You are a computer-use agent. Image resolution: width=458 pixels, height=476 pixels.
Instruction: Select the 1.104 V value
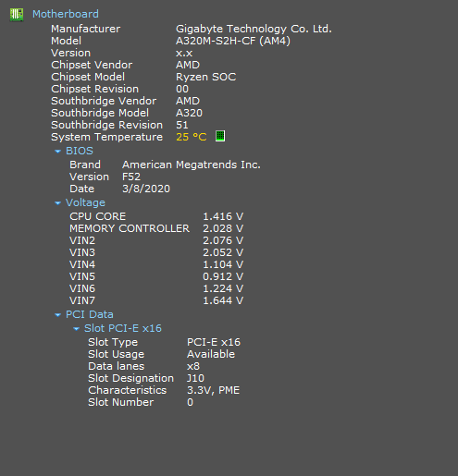[223, 264]
